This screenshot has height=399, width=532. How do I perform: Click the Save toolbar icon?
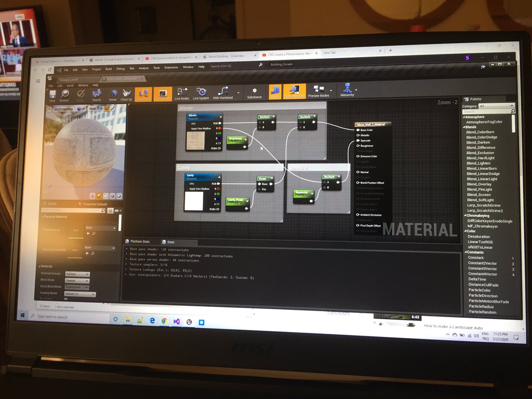coord(52,95)
